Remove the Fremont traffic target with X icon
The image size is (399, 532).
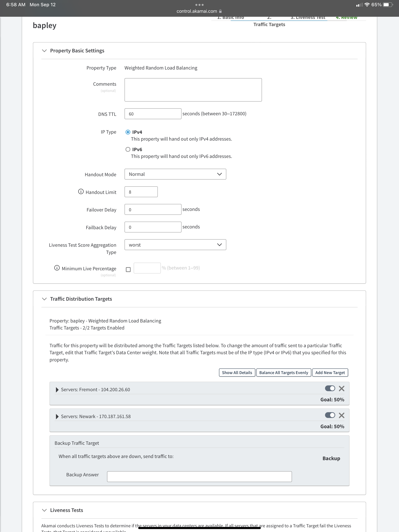tap(342, 388)
